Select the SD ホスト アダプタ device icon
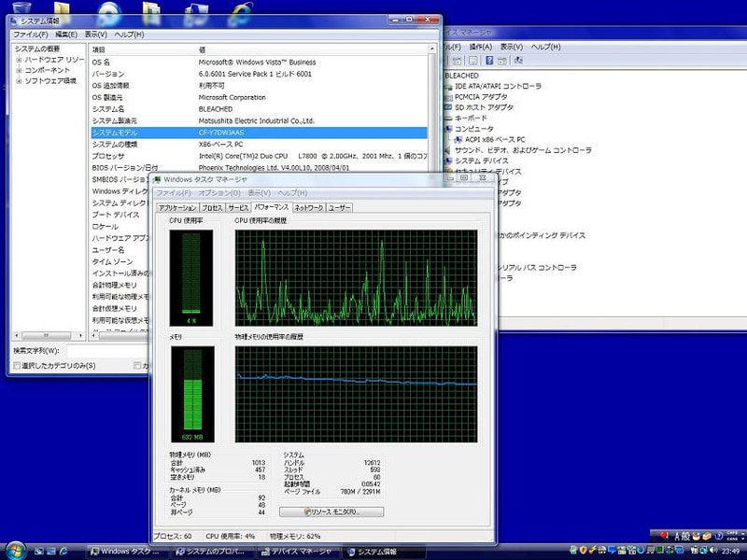This screenshot has height=560, width=747. click(x=448, y=107)
